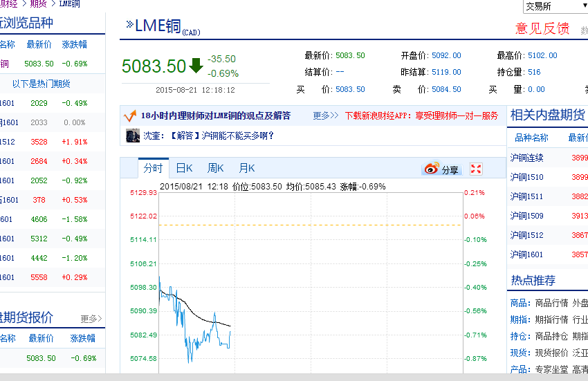Switch to the 分时 chart tab

coord(154,168)
